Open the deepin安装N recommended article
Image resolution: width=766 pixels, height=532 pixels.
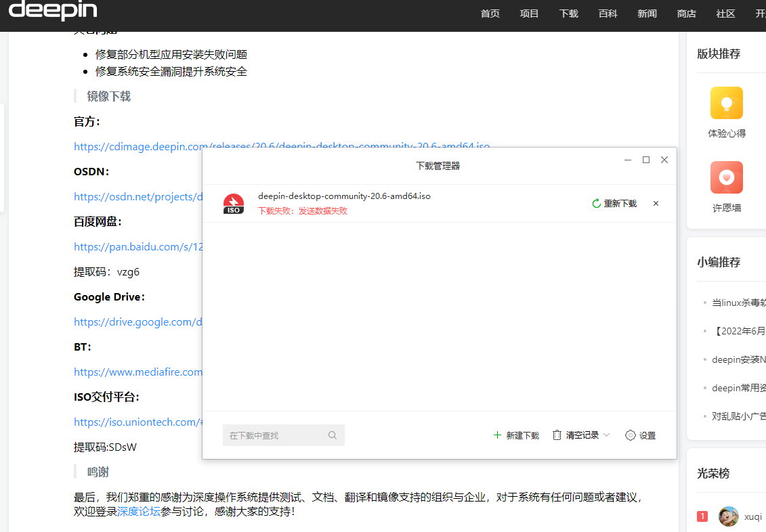[x=739, y=359]
